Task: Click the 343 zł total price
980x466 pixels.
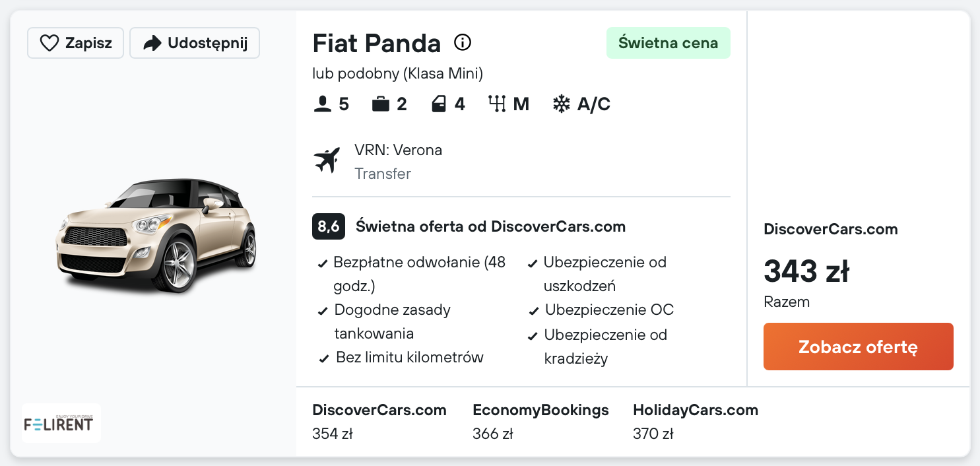Action: click(x=806, y=271)
